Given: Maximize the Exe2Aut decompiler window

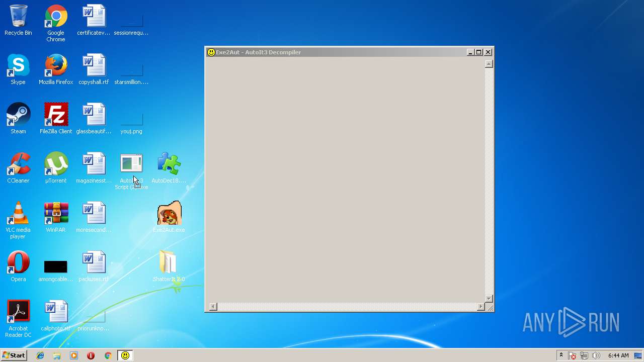Looking at the screenshot, I should tap(479, 52).
